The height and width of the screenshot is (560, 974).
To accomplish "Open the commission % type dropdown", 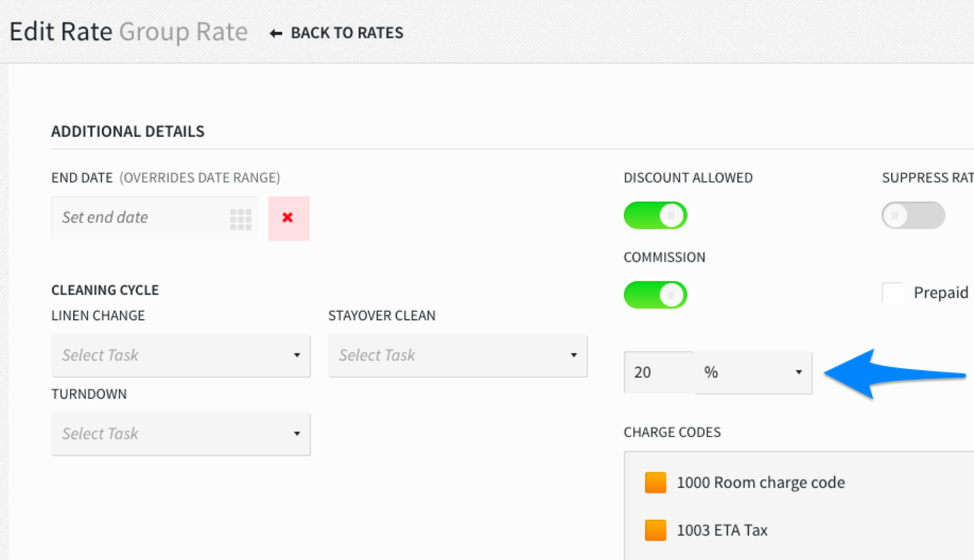I will click(753, 372).
